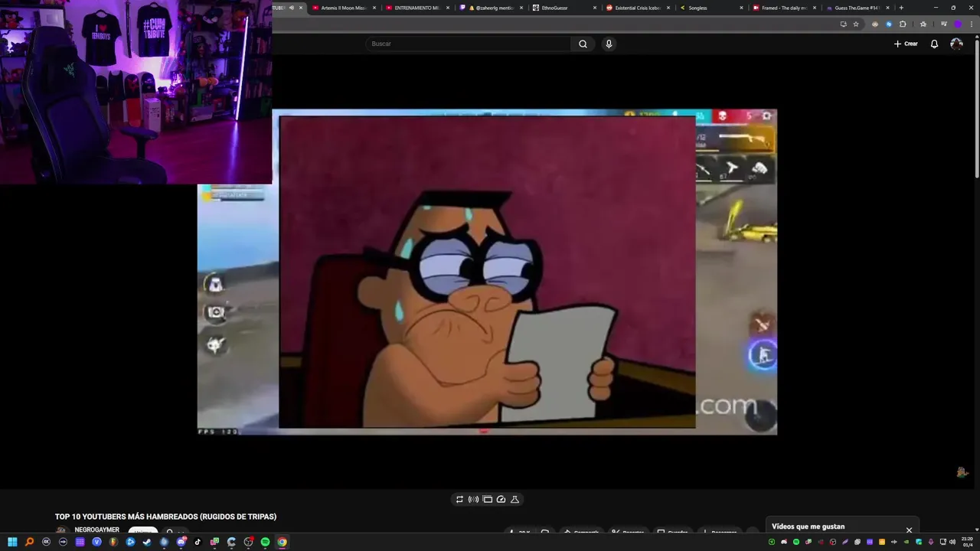Close the EthnoGuessr tab

click(594, 8)
